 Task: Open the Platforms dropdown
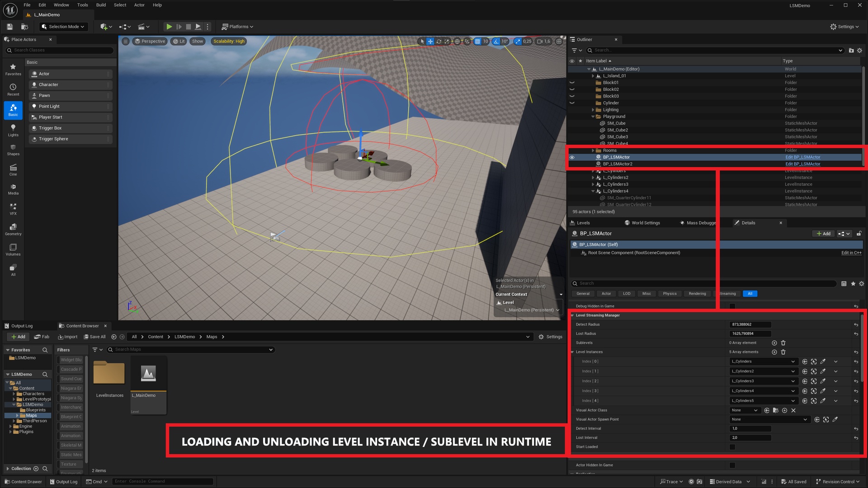pyautogui.click(x=237, y=27)
